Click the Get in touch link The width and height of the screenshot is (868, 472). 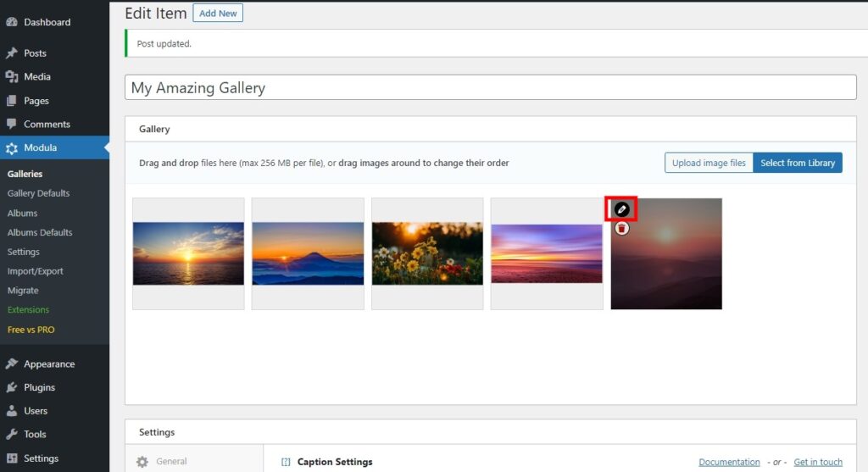click(818, 462)
